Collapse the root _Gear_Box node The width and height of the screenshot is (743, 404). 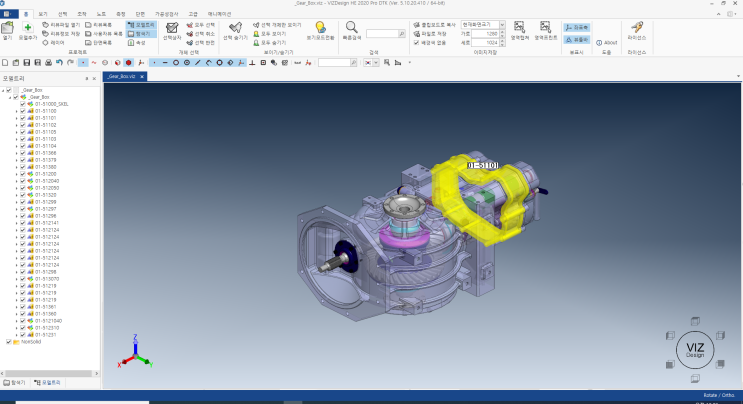[x=3, y=90]
